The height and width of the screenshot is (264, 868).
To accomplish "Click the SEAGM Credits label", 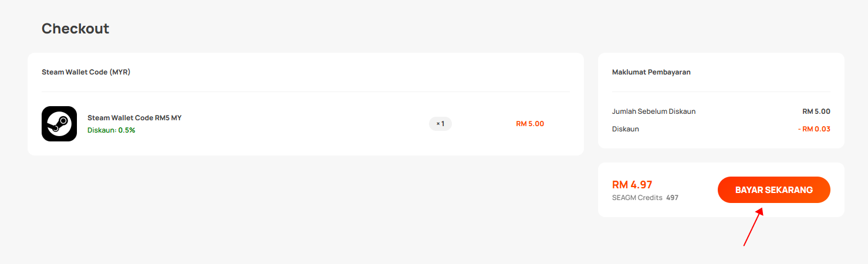I will click(637, 198).
